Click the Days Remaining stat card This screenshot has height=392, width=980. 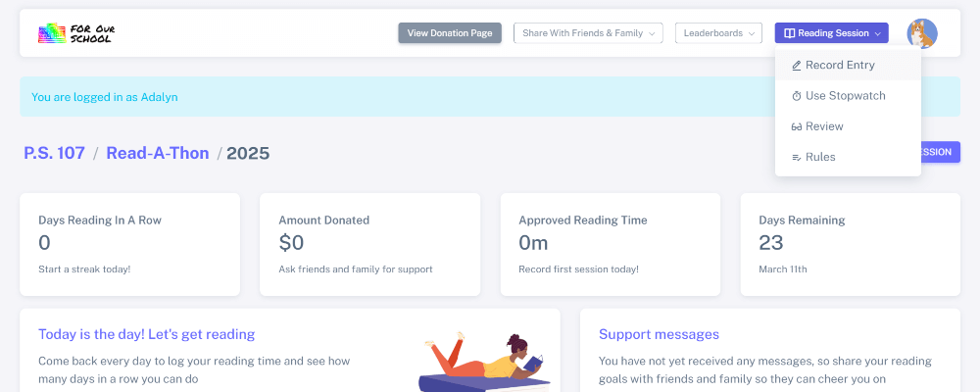click(850, 244)
